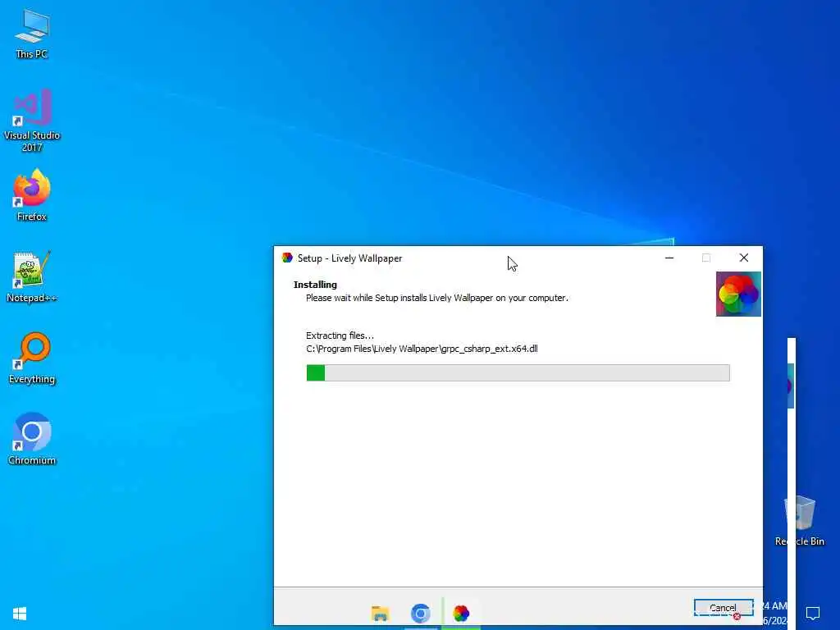The width and height of the screenshot is (840, 630).
Task: Select the Notepad++ desktop shortcut
Action: (x=32, y=276)
